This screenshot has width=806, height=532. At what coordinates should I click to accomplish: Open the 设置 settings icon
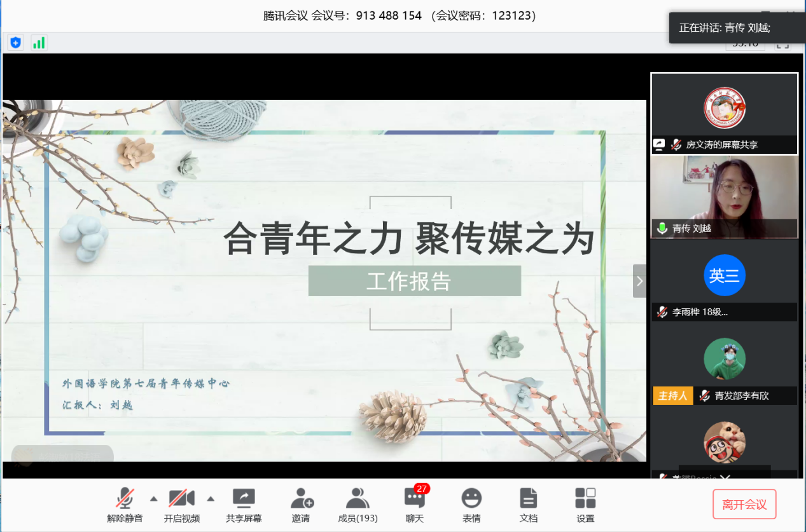(x=585, y=505)
